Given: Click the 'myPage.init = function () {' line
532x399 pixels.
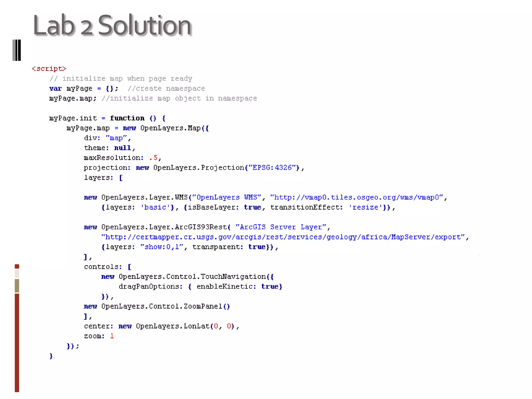Looking at the screenshot, I should click(x=107, y=118).
